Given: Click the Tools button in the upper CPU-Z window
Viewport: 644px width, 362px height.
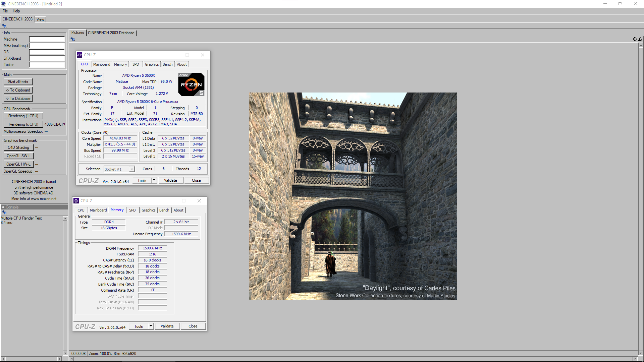Looking at the screenshot, I should point(142,181).
